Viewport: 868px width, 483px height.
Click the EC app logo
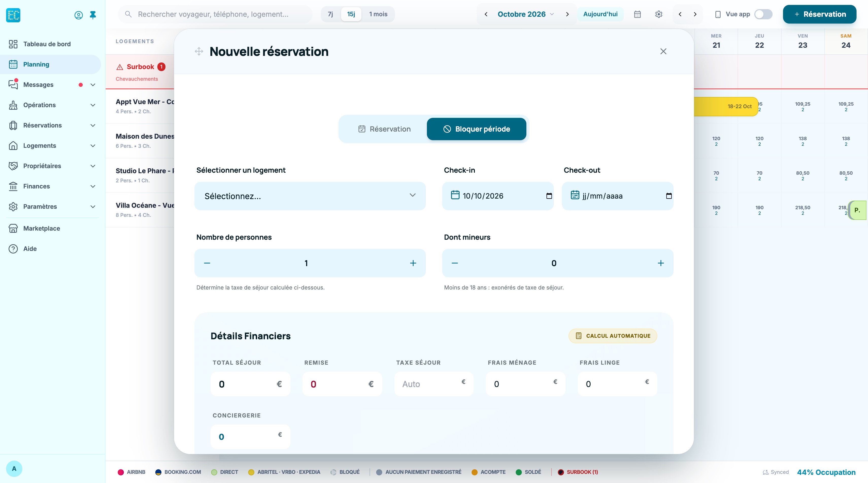click(13, 15)
